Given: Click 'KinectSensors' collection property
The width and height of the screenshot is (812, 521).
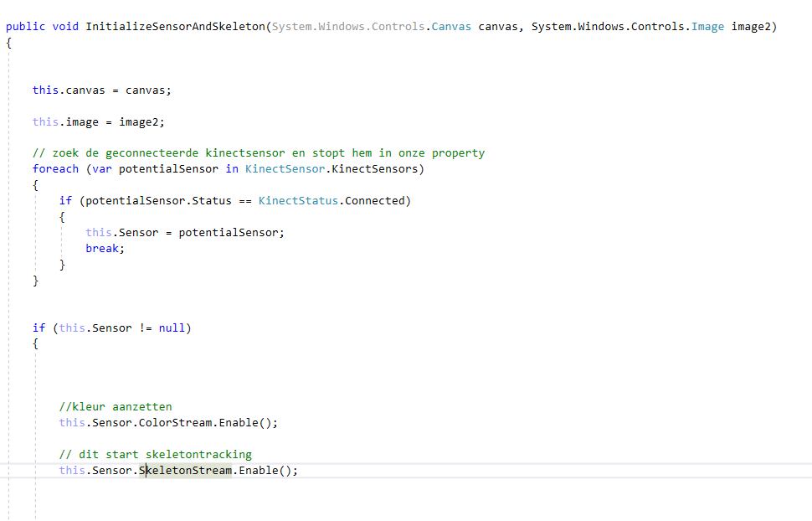Looking at the screenshot, I should [x=374, y=169].
